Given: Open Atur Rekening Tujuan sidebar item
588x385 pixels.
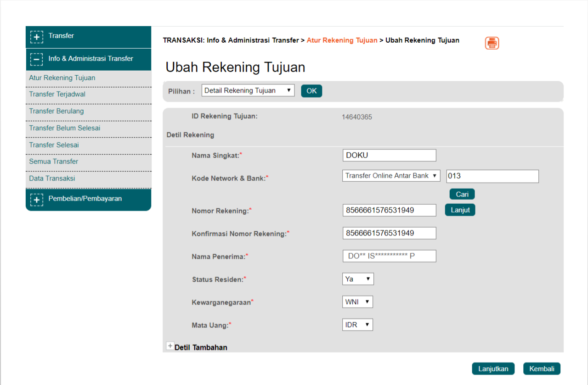Looking at the screenshot, I should [x=88, y=78].
